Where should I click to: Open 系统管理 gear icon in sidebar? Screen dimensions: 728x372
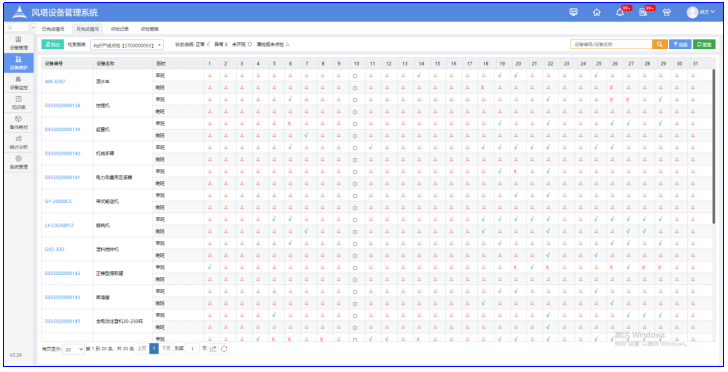coord(19,162)
